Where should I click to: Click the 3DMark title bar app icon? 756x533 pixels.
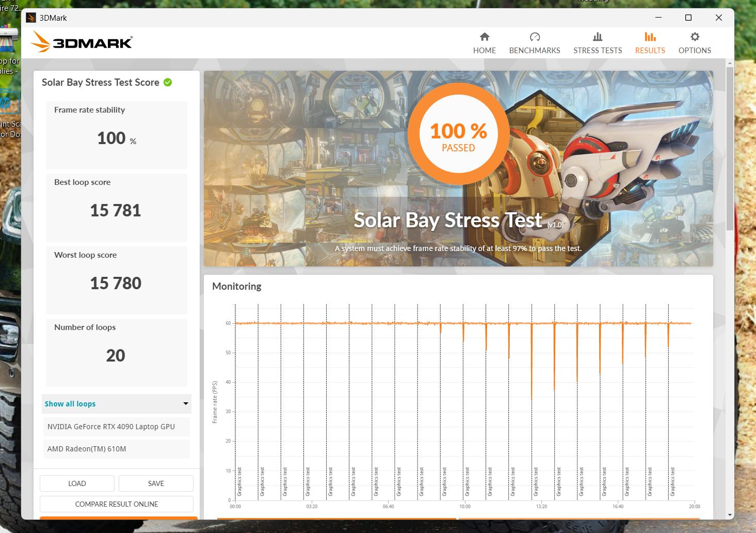(x=31, y=18)
